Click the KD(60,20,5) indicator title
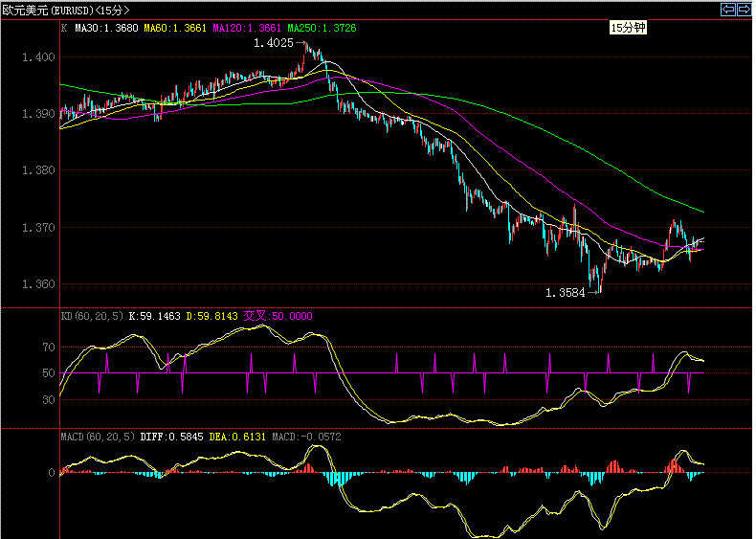 [x=92, y=316]
